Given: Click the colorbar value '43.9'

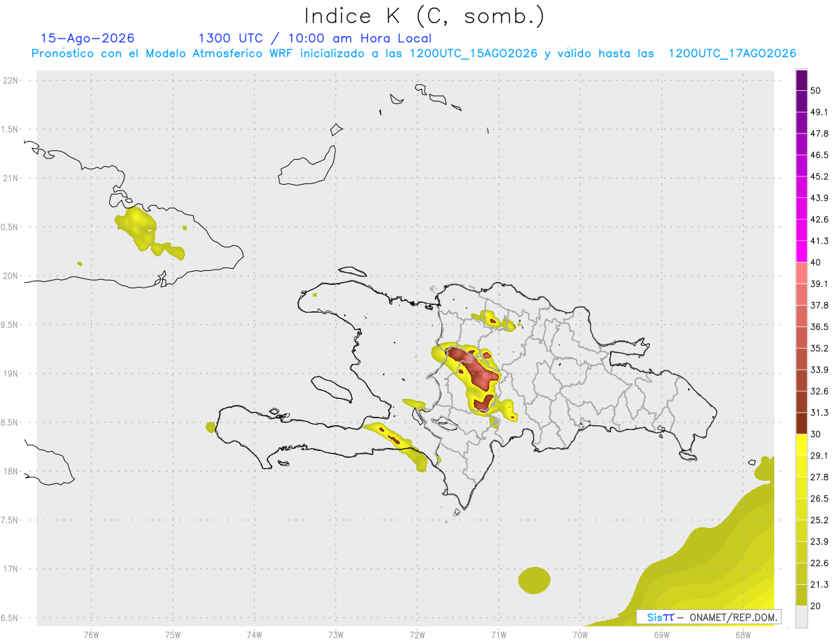Looking at the screenshot, I should [819, 198].
